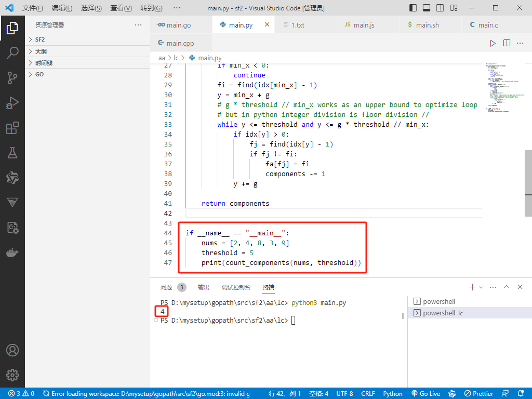Maximize the terminal panel size

[x=507, y=287]
